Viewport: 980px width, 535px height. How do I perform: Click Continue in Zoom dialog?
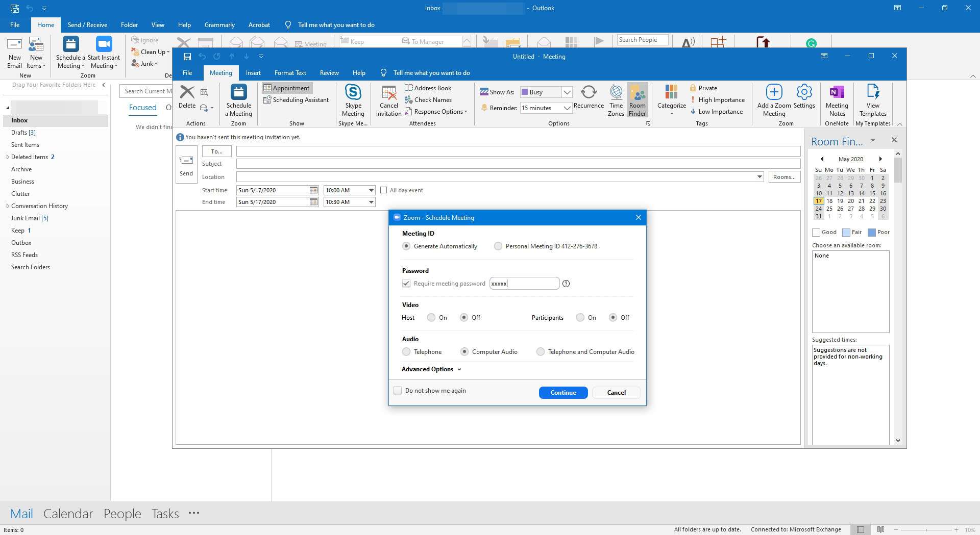click(x=563, y=392)
